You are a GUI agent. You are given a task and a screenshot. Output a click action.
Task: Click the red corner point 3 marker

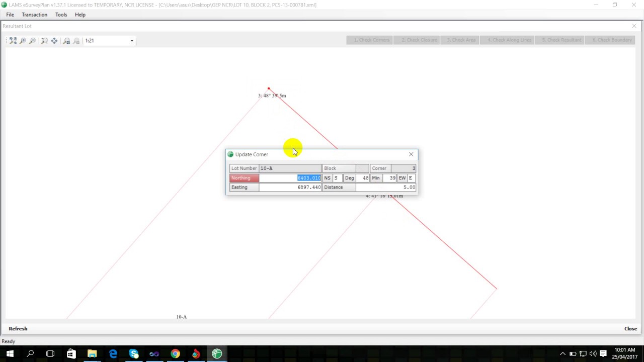269,88
